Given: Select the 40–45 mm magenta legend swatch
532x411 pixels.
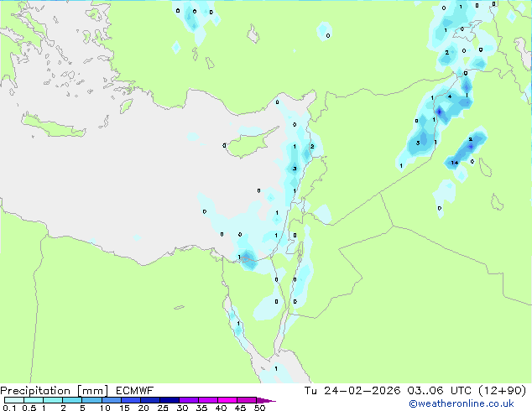Looking at the screenshot, I should click(x=227, y=400).
